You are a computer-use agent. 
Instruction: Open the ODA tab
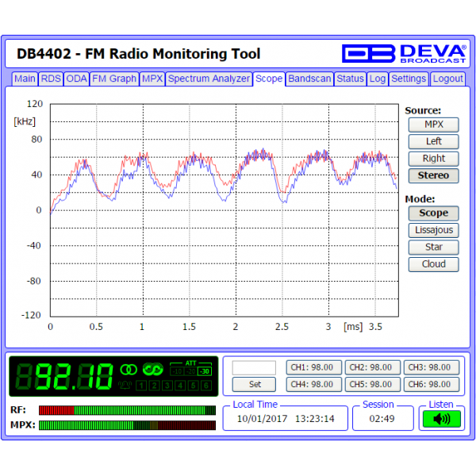(x=76, y=79)
